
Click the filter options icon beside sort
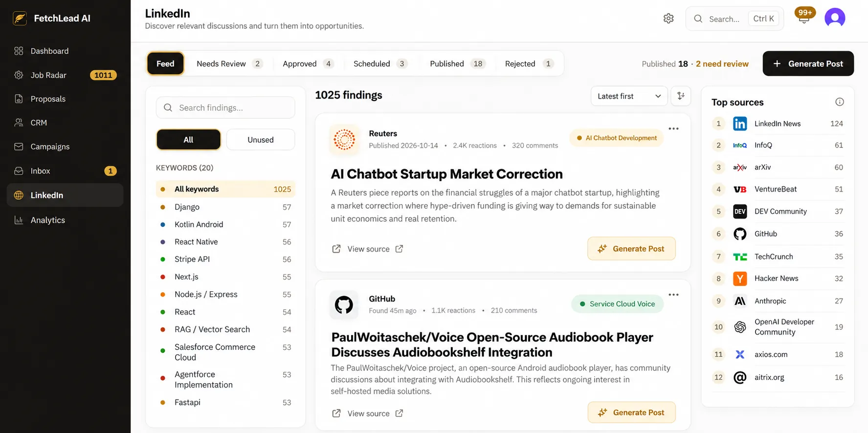[x=681, y=96]
